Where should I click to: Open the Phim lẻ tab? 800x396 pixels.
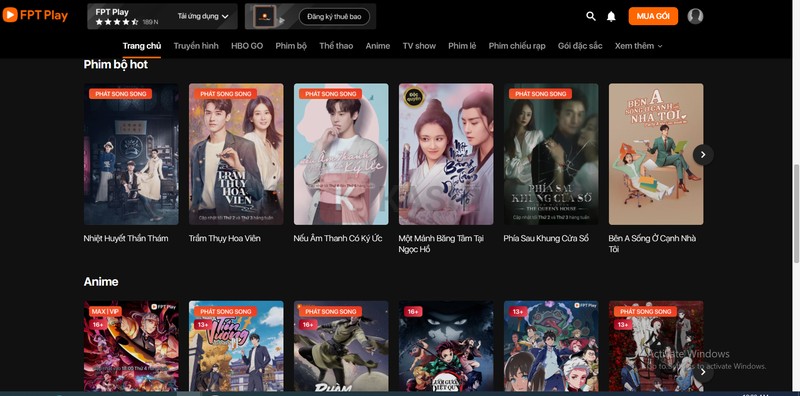pos(462,46)
